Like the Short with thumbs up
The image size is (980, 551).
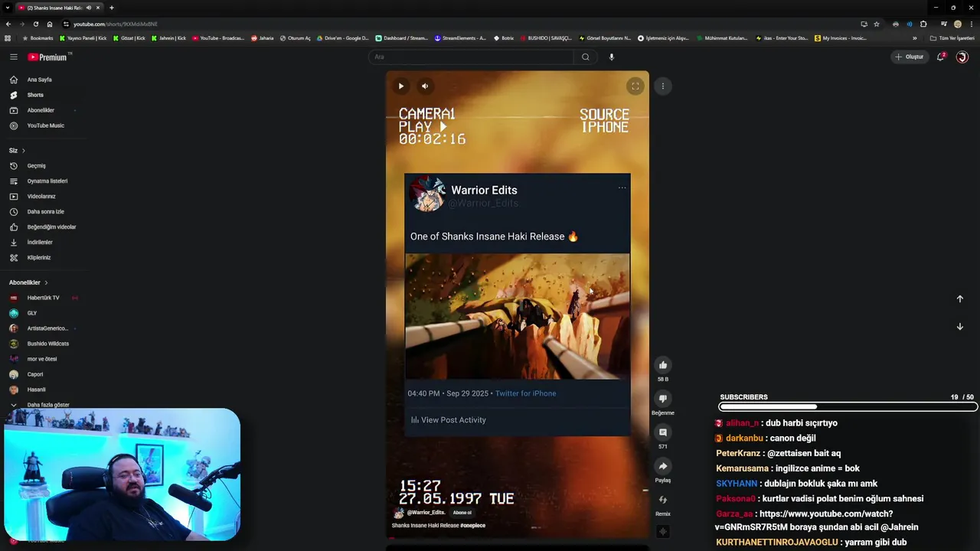pyautogui.click(x=663, y=365)
